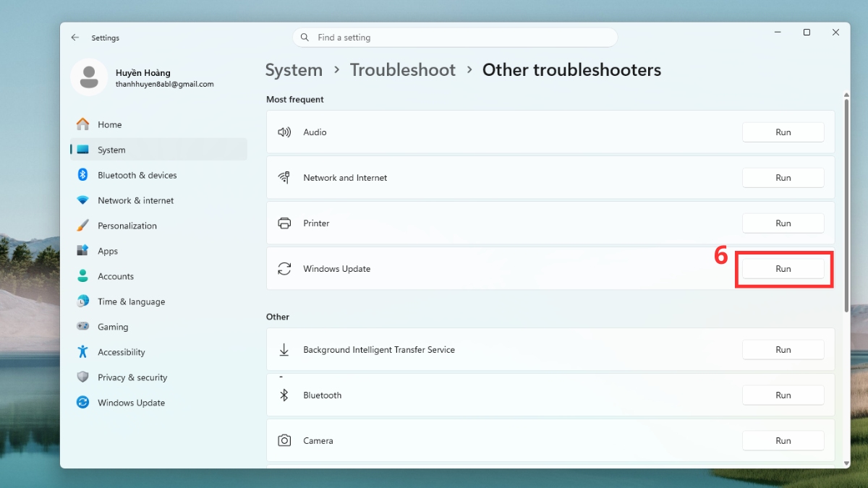Click the Audio speaker icon
Image resolution: width=868 pixels, height=488 pixels.
pos(284,132)
